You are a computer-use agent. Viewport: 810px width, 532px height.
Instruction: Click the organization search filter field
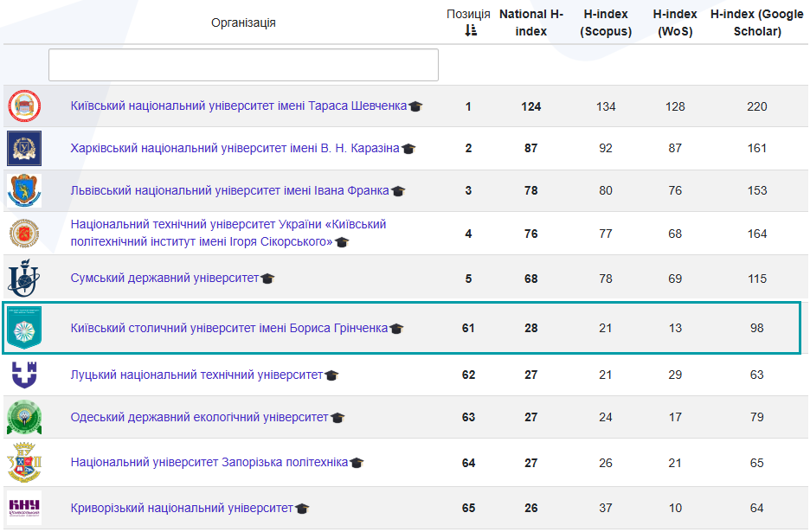243,65
